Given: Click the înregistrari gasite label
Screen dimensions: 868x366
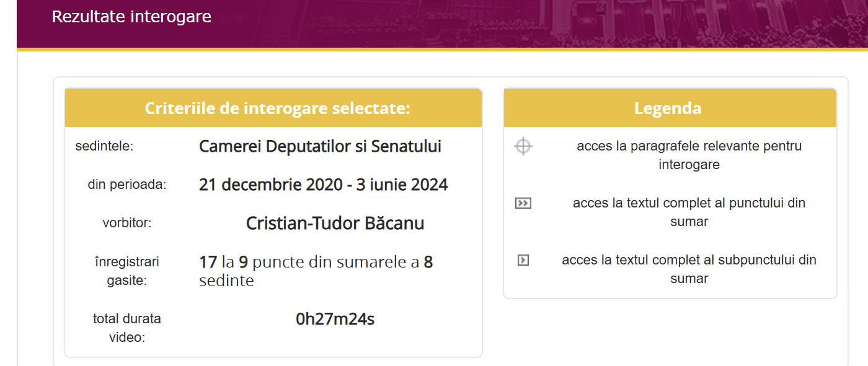Looking at the screenshot, I should 127,271.
